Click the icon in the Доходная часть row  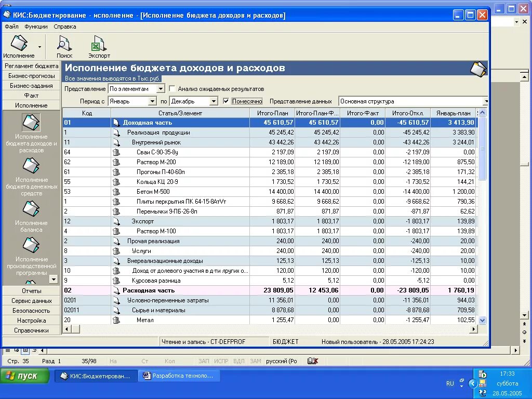[116, 123]
